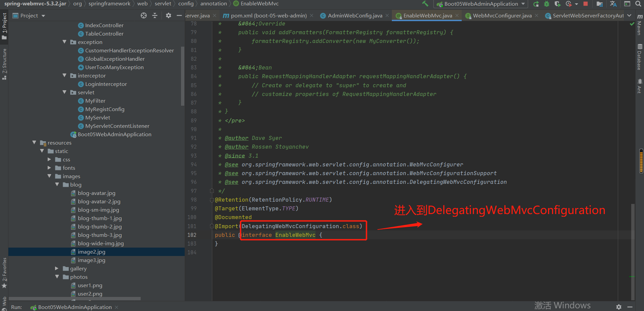This screenshot has width=644, height=311.
Task: Close the AdminWebConfig.java tab
Action: coord(387,15)
